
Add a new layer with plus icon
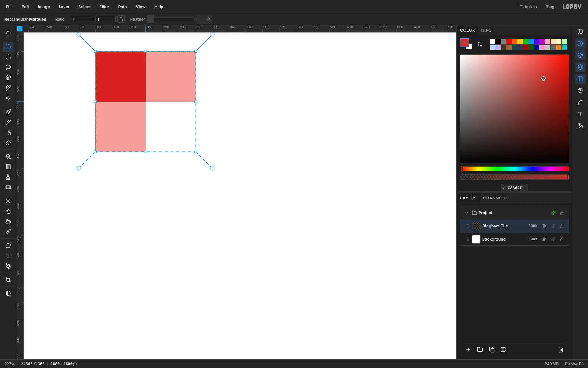[x=468, y=350]
